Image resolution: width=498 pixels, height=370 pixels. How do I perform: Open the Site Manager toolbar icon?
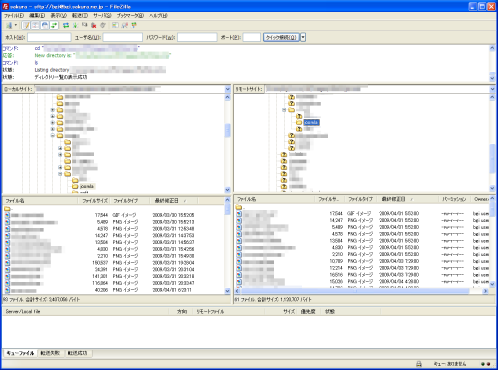click(9, 25)
